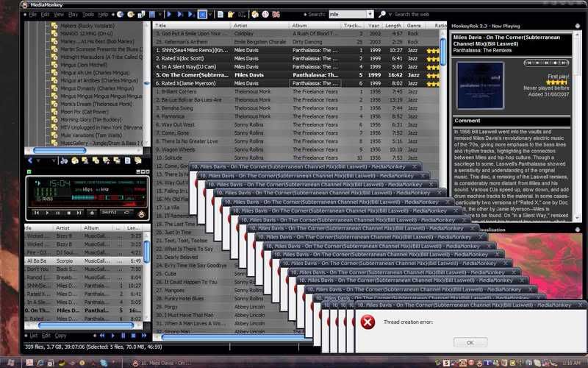Click the document page icon in main toolbar

(220, 14)
